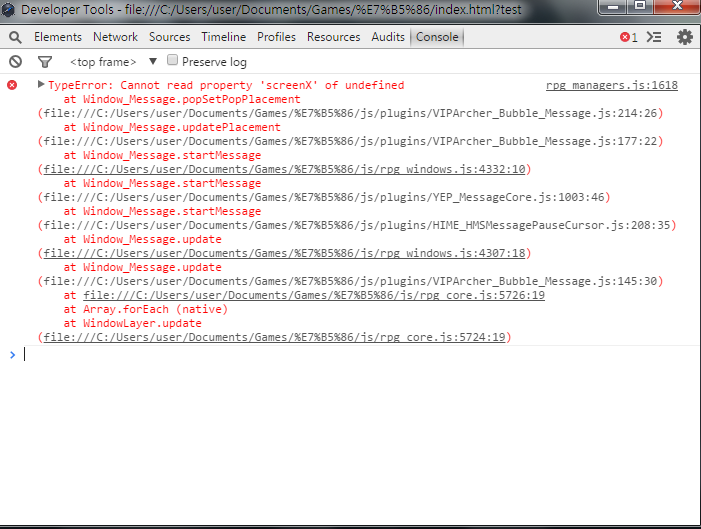Go to the Profiles tab
Screen dimensions: 701x529
[276, 37]
